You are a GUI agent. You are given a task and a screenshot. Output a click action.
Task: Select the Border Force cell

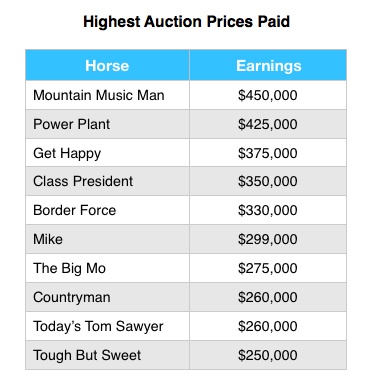point(107,210)
